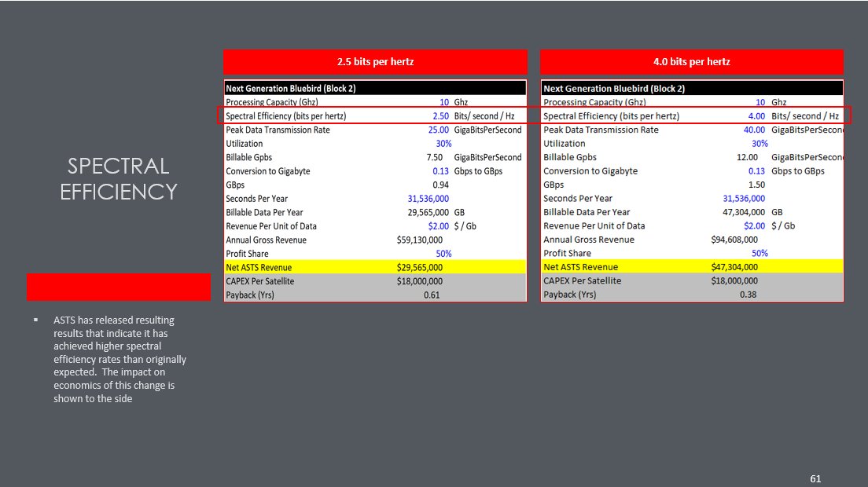Select the red "2.5 bits per hertz" header
This screenshot has height=487, width=868.
375,62
